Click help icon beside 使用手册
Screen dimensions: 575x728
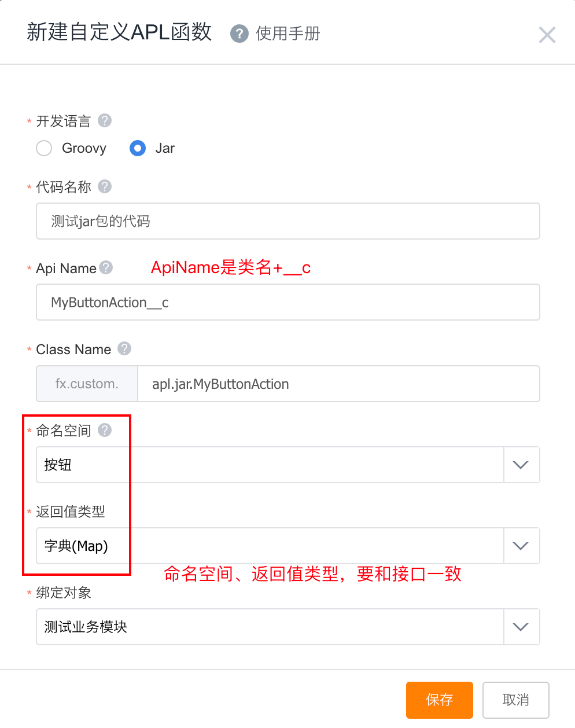(239, 34)
